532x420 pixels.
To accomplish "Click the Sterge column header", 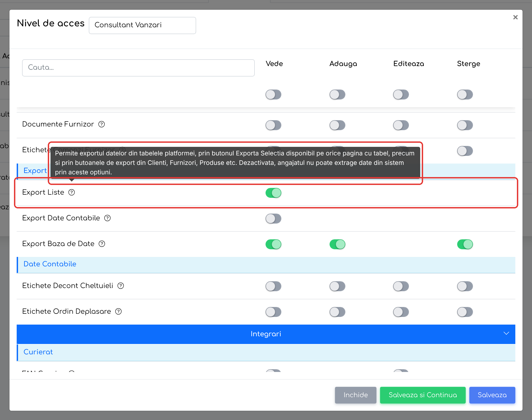I will point(468,64).
